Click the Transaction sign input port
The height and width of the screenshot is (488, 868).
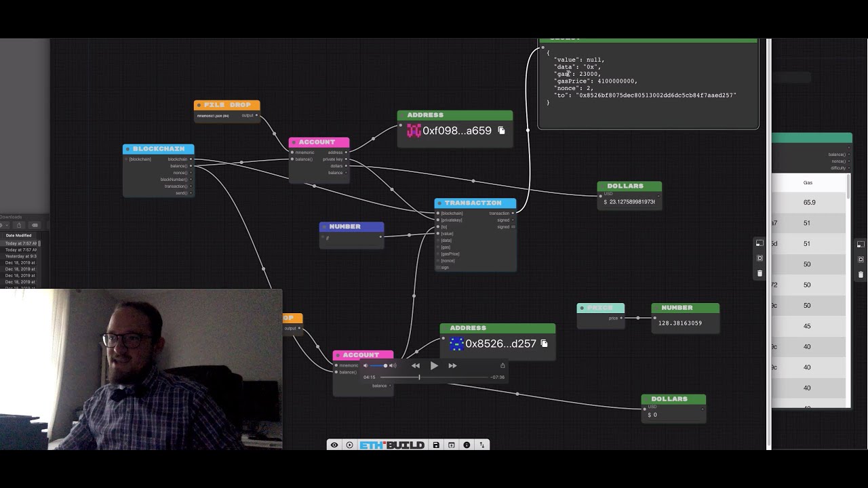pyautogui.click(x=438, y=268)
